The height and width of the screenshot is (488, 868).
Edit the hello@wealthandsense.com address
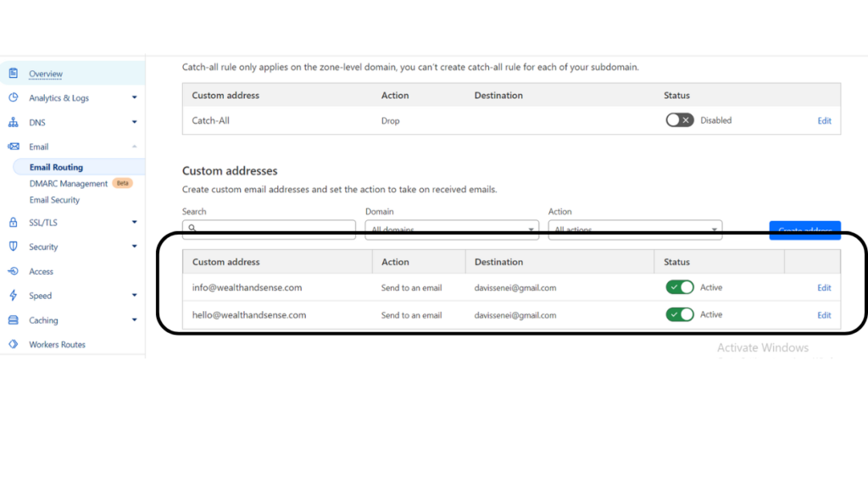tap(824, 315)
